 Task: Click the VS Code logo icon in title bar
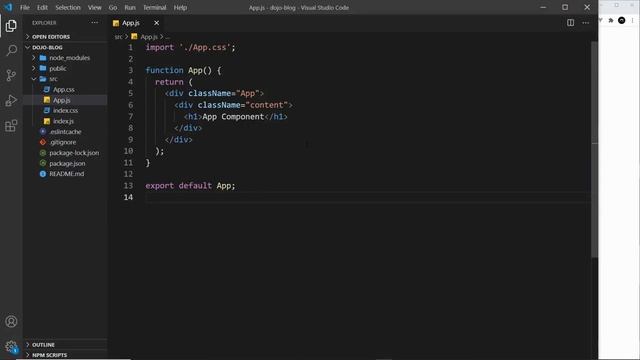coord(8,7)
